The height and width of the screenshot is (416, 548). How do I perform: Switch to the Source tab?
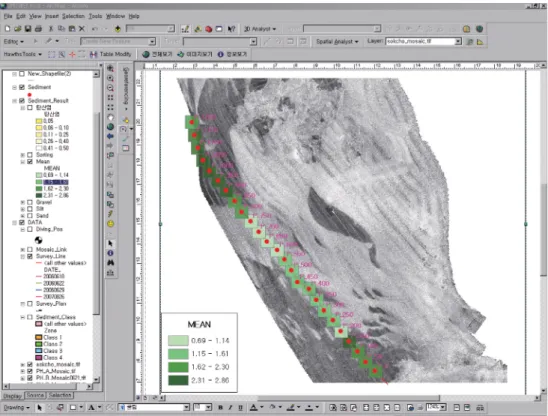pos(36,395)
